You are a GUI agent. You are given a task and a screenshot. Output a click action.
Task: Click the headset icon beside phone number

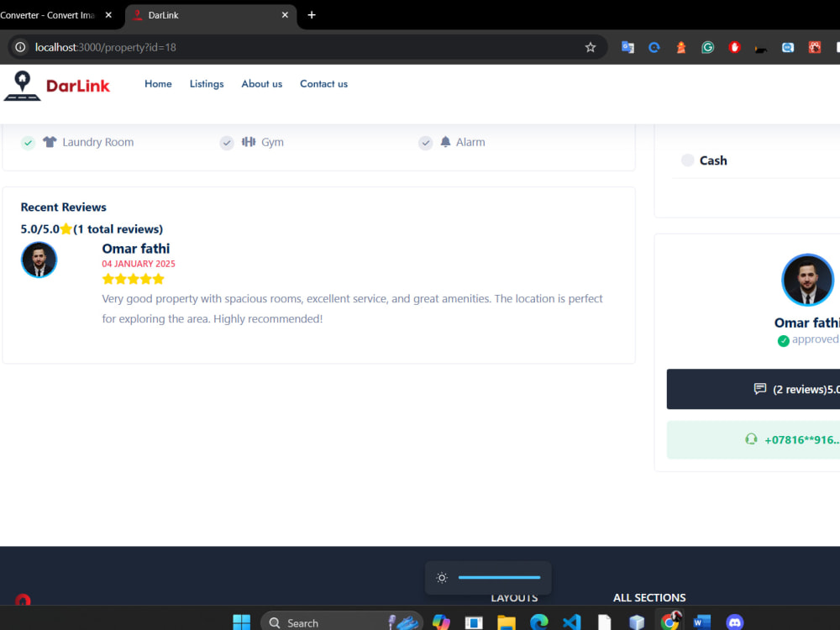click(x=751, y=439)
